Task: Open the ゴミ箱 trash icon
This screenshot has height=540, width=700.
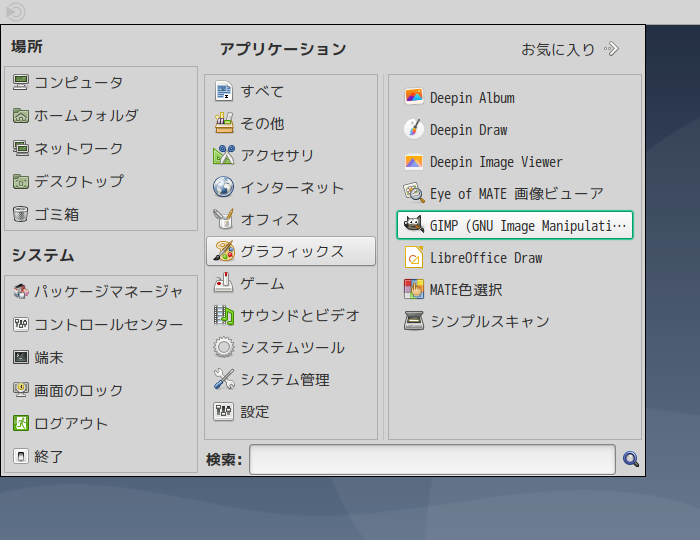Action: pyautogui.click(x=21, y=214)
